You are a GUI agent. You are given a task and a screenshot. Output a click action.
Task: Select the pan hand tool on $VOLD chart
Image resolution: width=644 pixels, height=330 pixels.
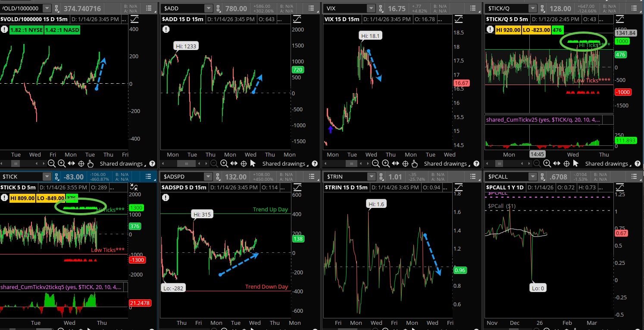click(x=90, y=163)
